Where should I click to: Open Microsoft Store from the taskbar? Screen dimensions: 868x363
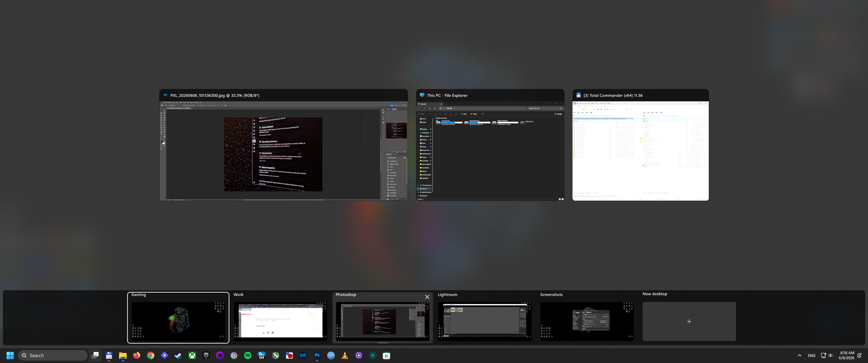click(x=387, y=355)
